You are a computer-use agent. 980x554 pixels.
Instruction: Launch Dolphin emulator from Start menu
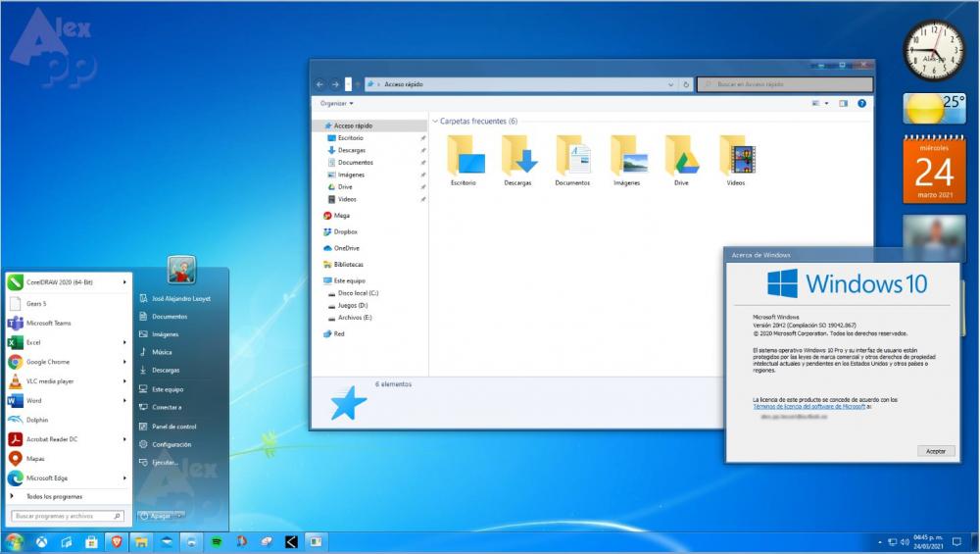pyautogui.click(x=69, y=421)
